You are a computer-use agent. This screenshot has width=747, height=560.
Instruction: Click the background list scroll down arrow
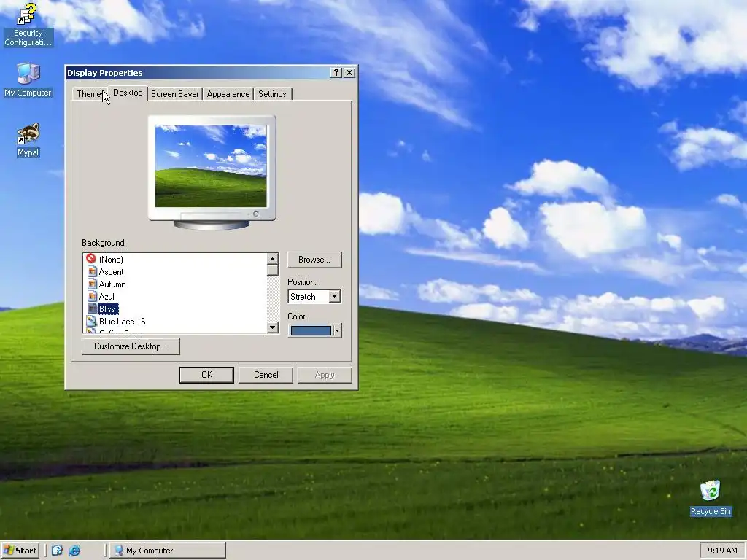point(273,327)
